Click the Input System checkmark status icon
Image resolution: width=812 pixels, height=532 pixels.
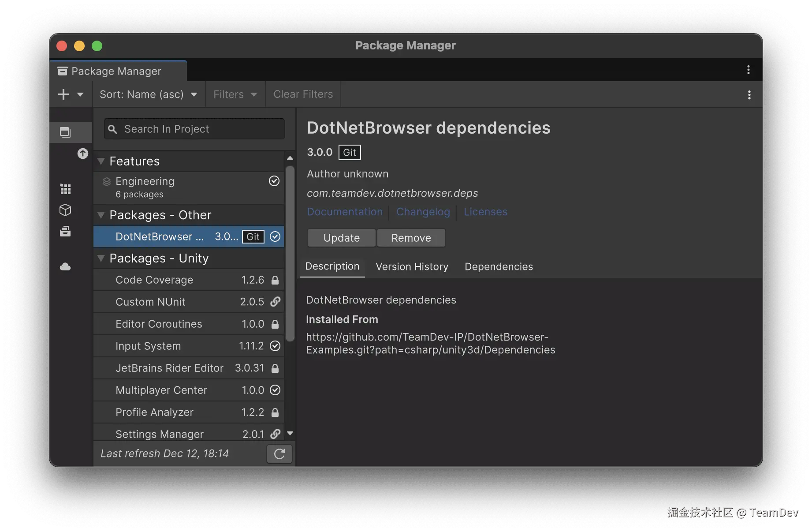tap(275, 346)
